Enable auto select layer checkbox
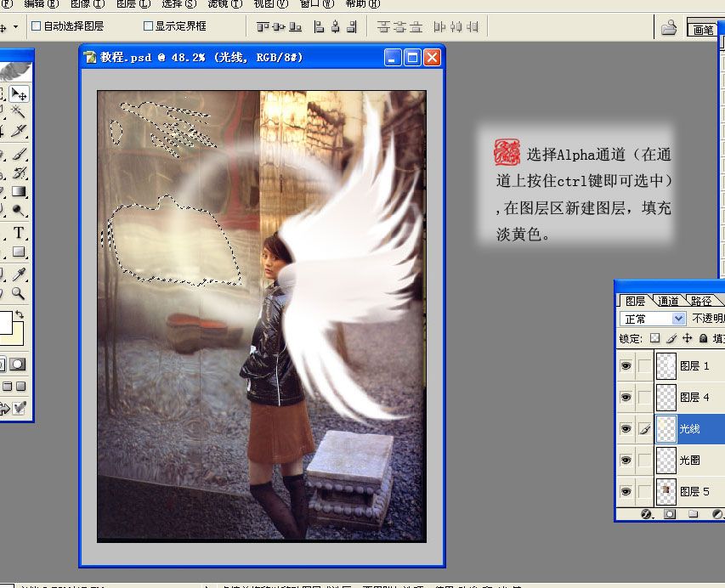Screen dimensions: 725x588 coord(36,25)
